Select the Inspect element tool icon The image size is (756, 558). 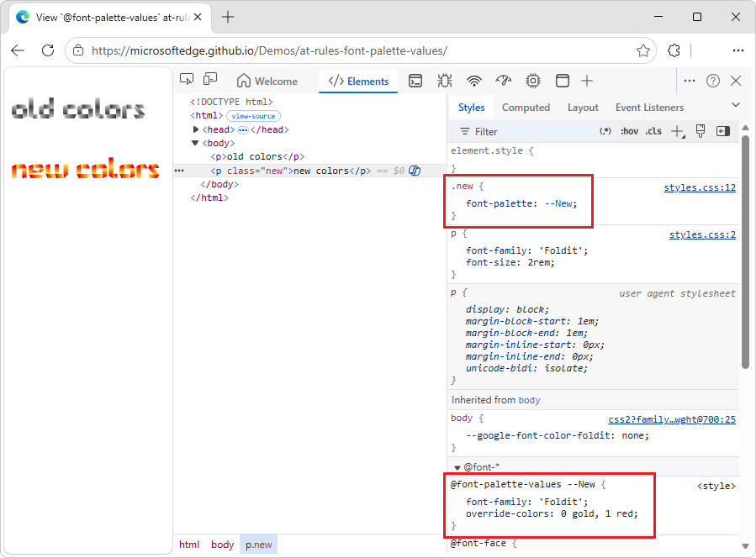pos(187,80)
